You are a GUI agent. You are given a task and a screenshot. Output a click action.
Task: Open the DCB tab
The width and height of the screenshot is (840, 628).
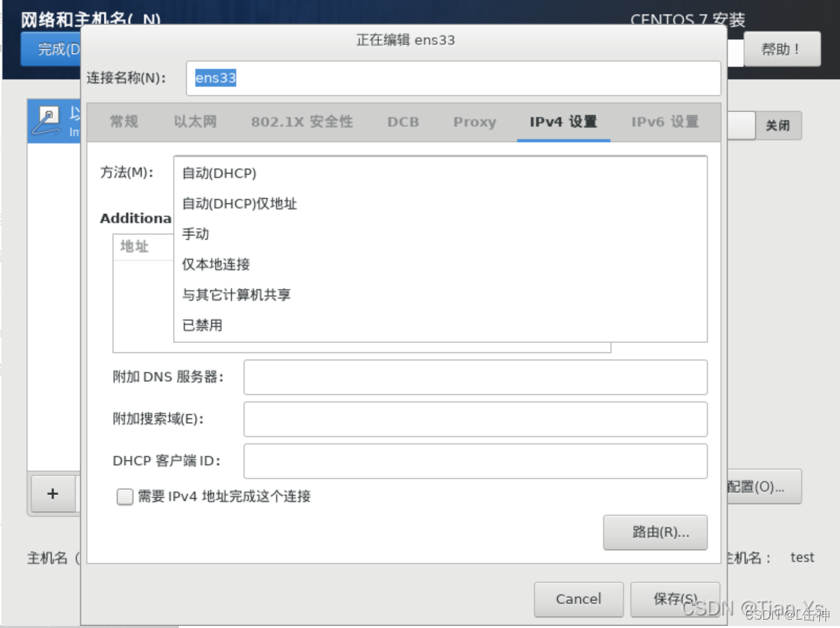(403, 122)
